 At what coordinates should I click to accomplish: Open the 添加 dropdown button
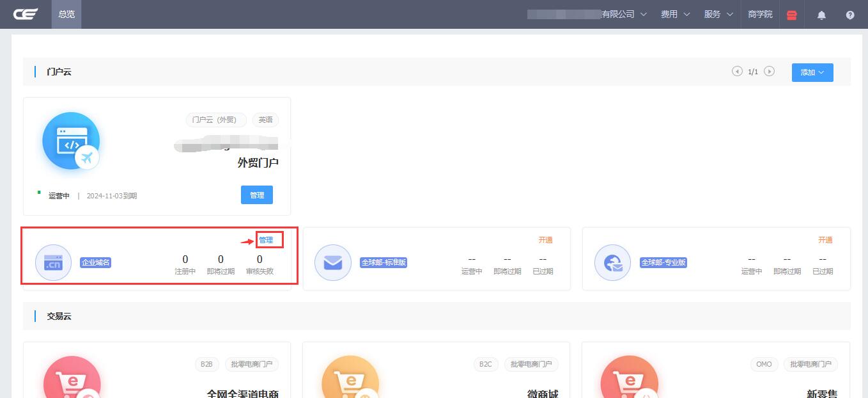(812, 72)
